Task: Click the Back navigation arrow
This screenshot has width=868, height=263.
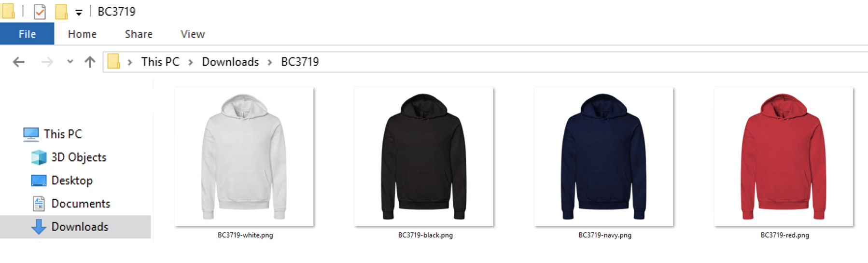Action: pyautogui.click(x=18, y=62)
